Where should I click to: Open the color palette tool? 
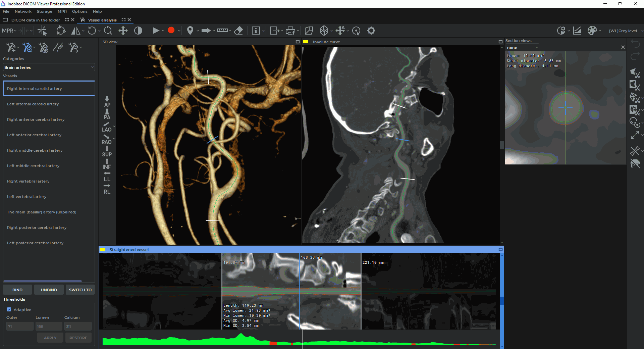pos(592,31)
